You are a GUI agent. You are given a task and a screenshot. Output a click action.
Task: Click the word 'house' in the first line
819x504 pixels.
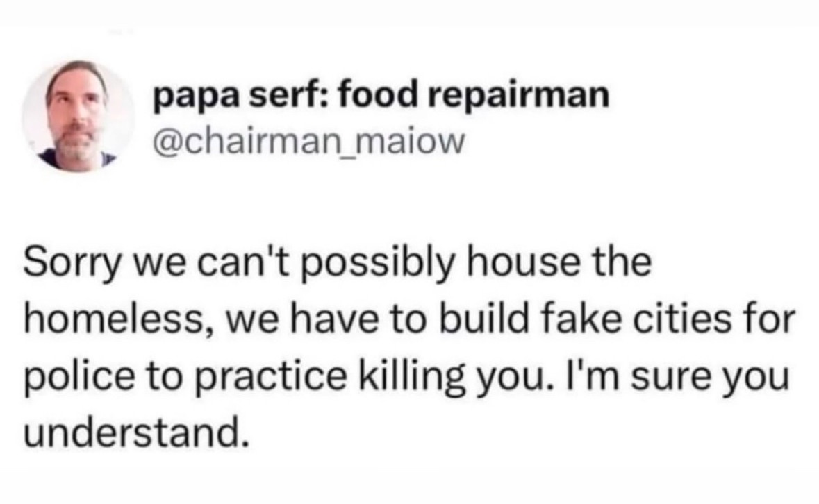pos(523,262)
